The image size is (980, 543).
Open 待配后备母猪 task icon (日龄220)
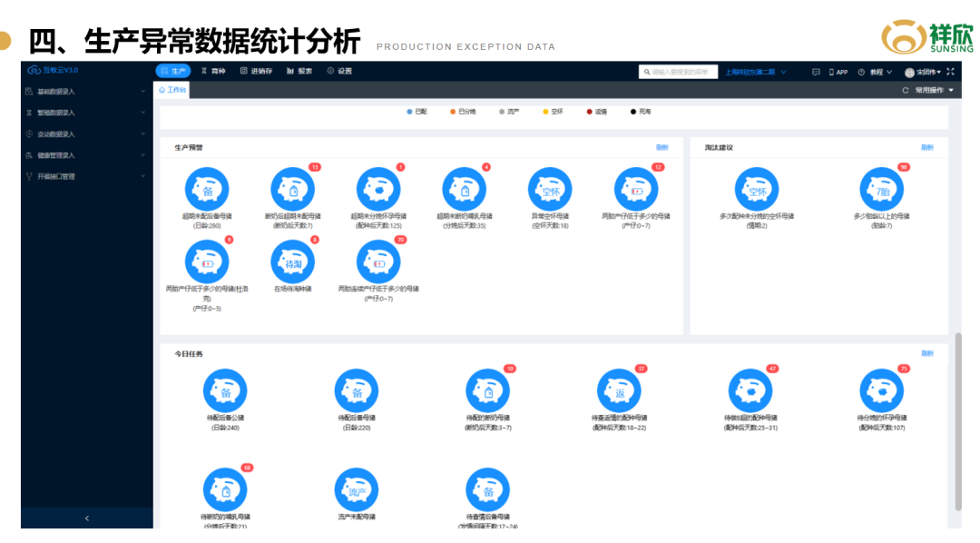[x=357, y=391]
